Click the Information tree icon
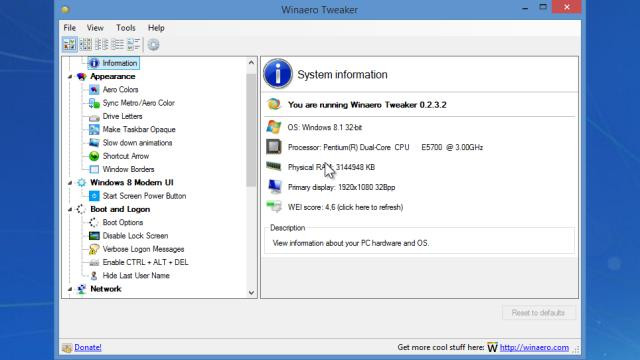 click(x=94, y=63)
